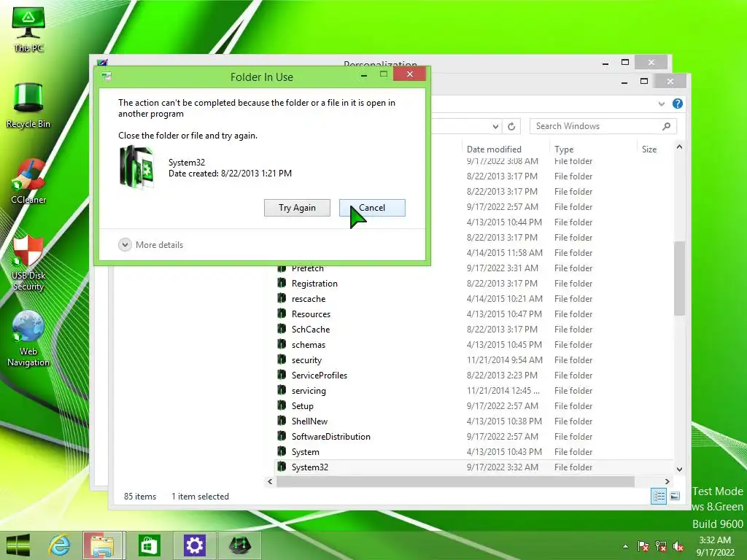Viewport: 747px width, 560px height.
Task: Click the Search Windows field
Action: point(603,126)
